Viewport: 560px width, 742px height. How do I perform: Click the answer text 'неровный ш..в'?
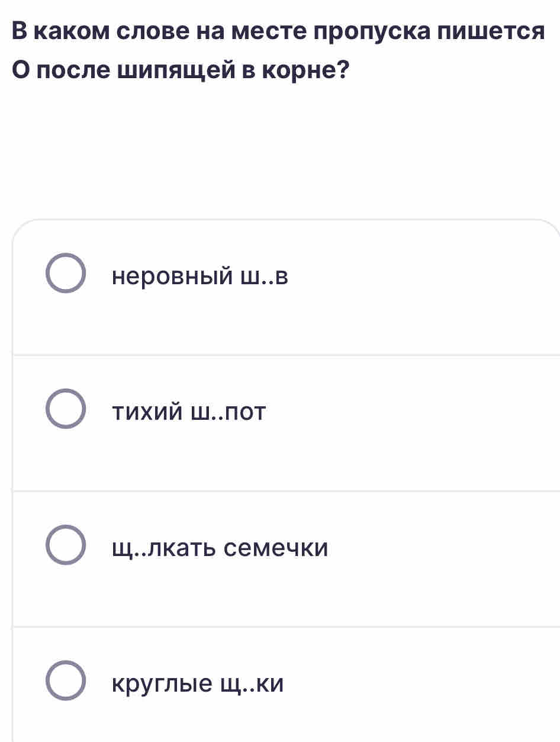200,276
